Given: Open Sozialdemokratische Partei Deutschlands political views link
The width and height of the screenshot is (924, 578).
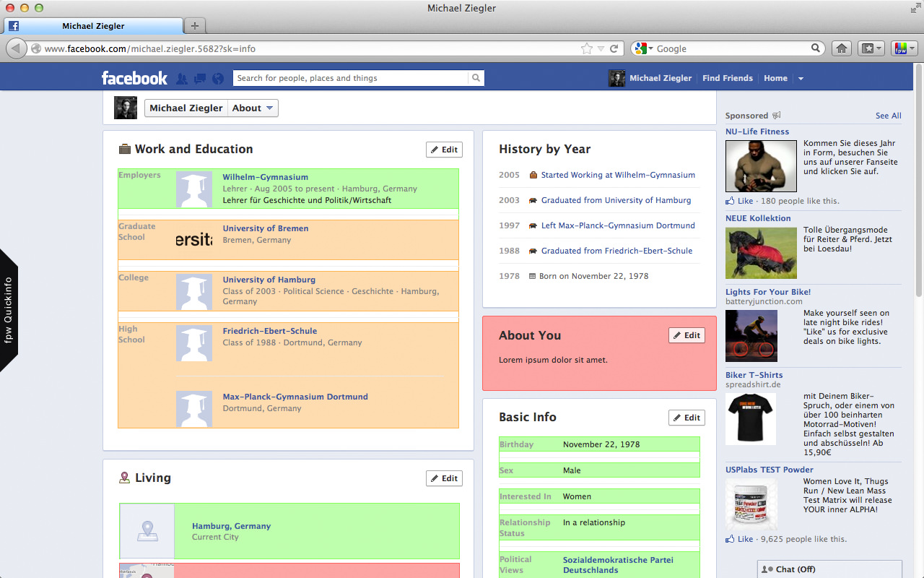Looking at the screenshot, I should coord(618,565).
